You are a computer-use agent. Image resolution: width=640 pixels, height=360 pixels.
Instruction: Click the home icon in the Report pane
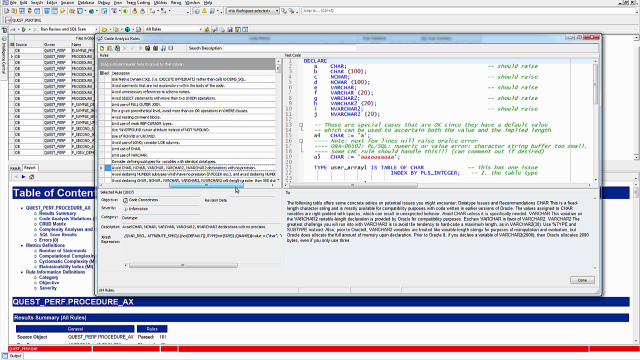[31, 177]
